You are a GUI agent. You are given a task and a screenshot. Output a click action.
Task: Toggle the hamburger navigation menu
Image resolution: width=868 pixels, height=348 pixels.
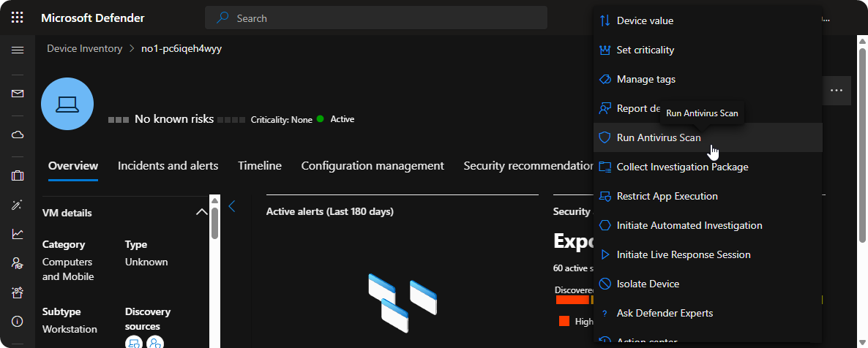(x=18, y=50)
